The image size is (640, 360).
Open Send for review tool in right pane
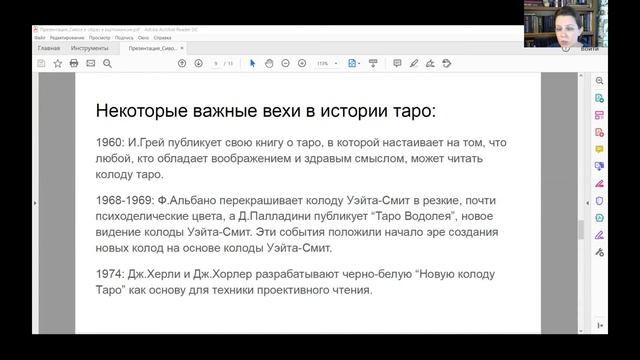[599, 166]
